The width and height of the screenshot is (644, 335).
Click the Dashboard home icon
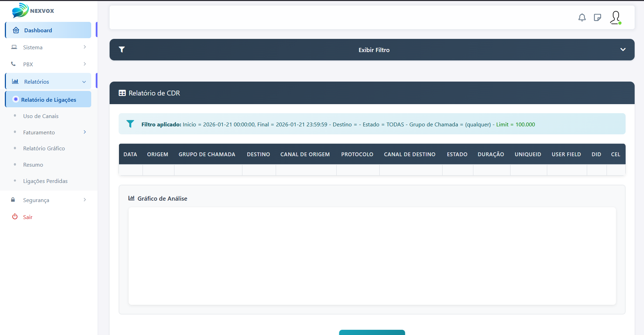16,30
